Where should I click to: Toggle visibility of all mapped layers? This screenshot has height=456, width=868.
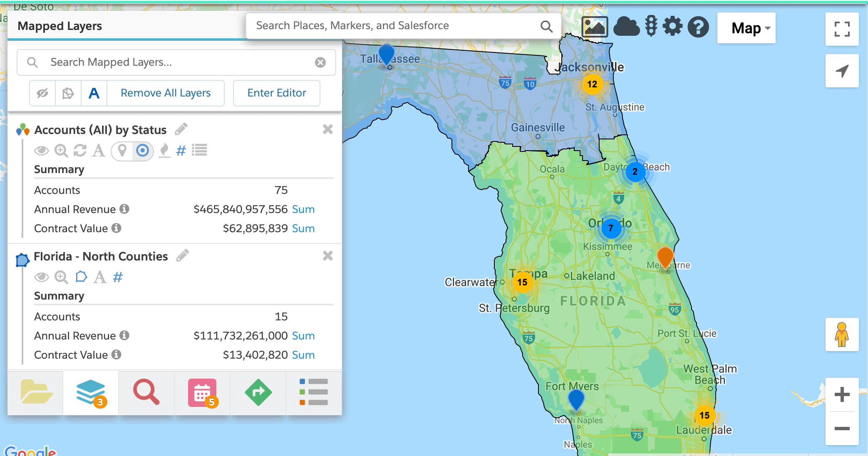[x=42, y=93]
